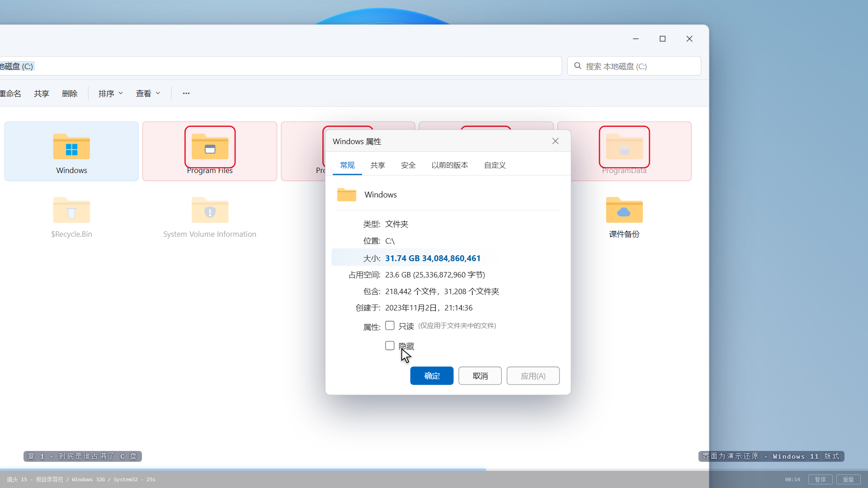Click 重命名 in the Explorer toolbar

10,93
